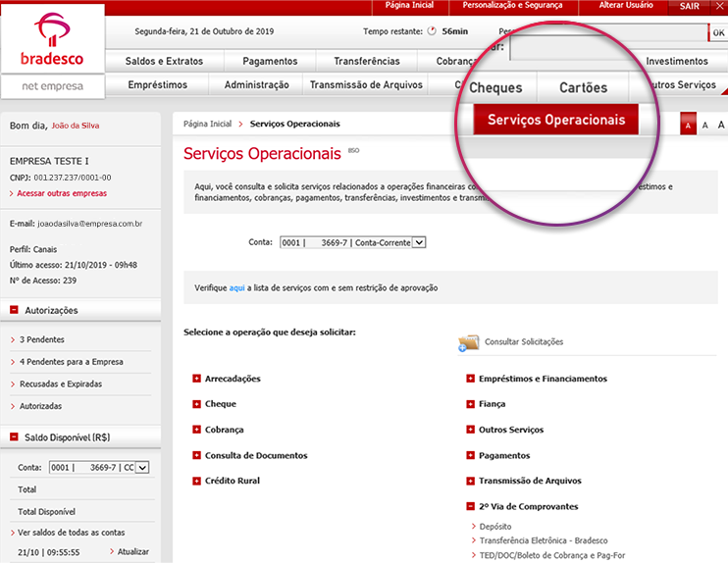Click the search input field
728x563 pixels.
[605, 47]
